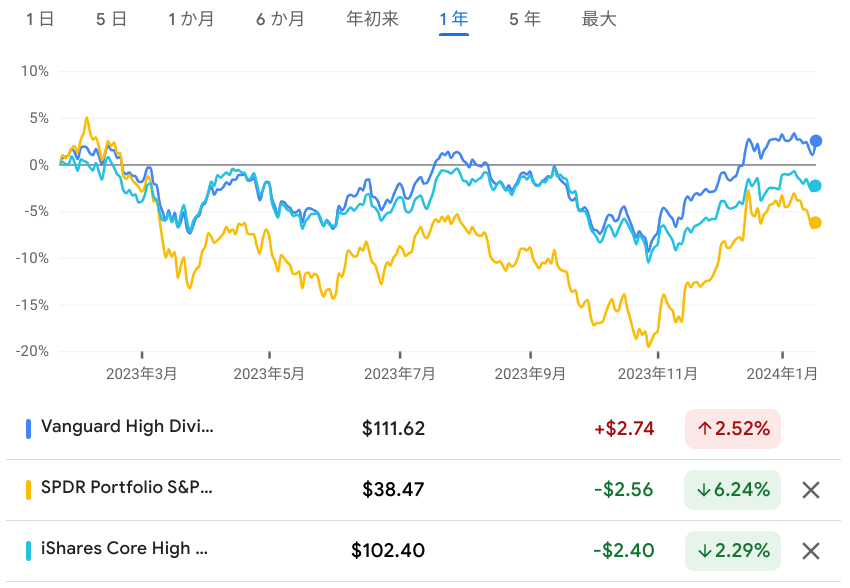850x588 pixels.
Task: Open SPDR Portfolio S&P... fund row
Action: [423, 490]
